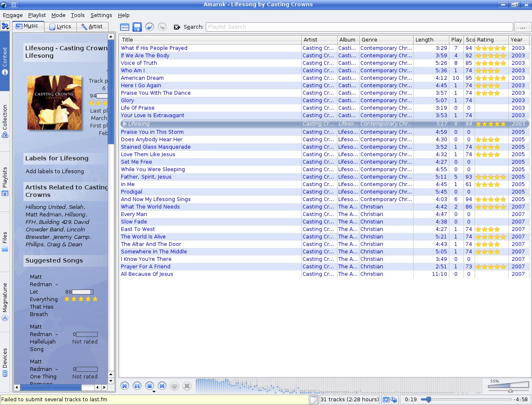This screenshot has width=532, height=405.
Task: Click the context panel scroll-down arrow
Action: [111, 380]
